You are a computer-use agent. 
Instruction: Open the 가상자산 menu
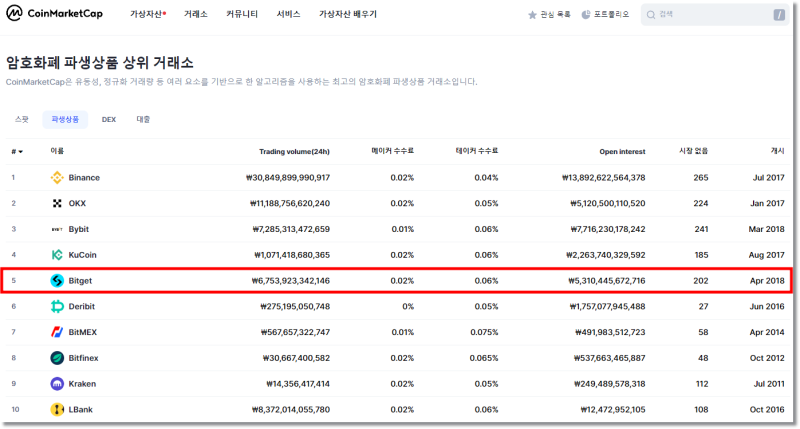point(148,14)
